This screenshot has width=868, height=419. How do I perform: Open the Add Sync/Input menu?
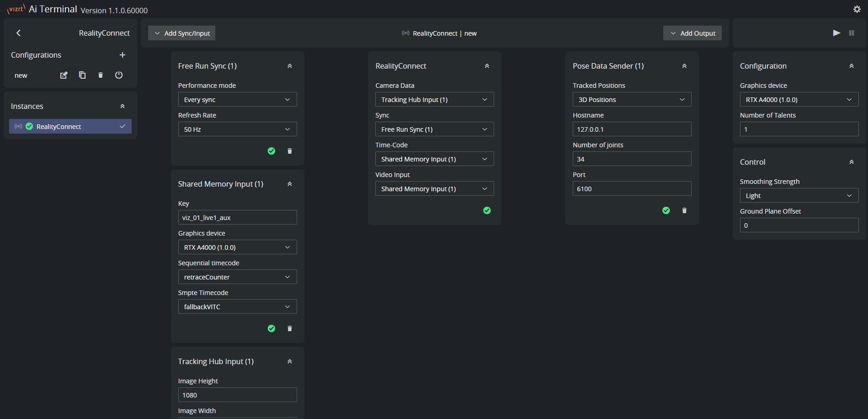182,33
